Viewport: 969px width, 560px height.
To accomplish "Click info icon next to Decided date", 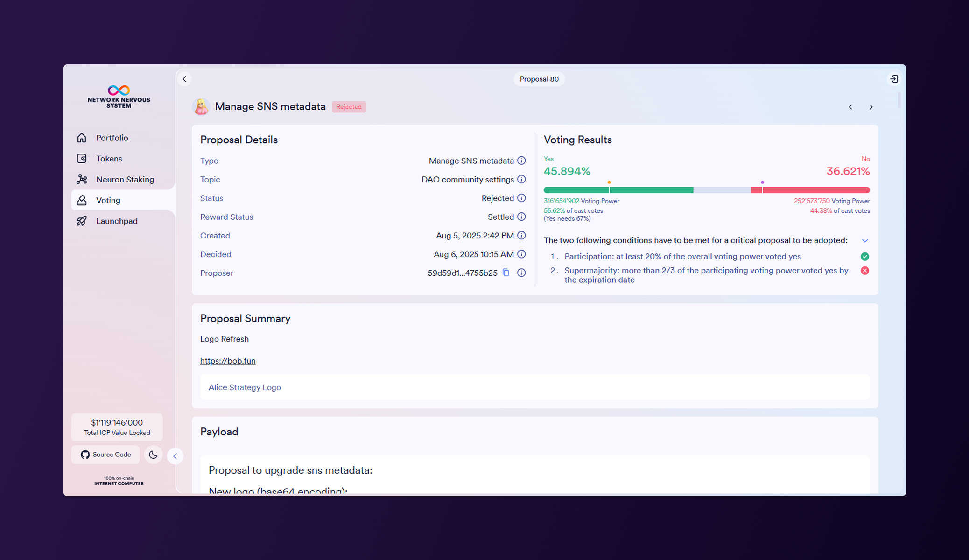I will [521, 254].
